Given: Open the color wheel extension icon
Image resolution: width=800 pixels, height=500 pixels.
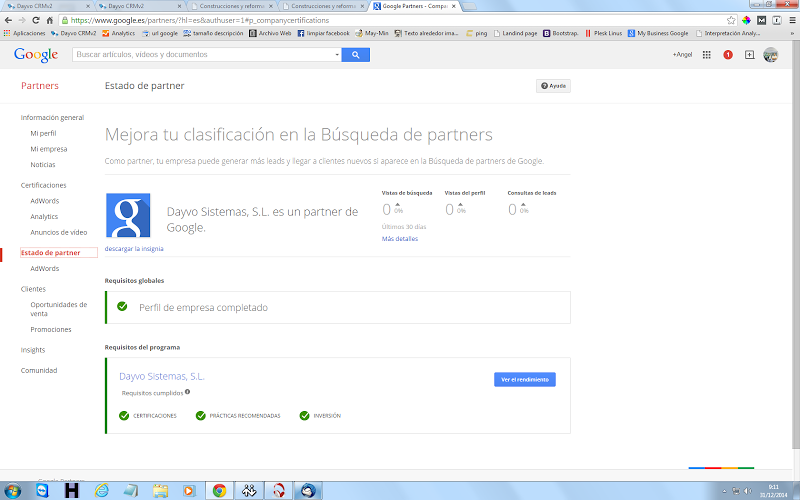Looking at the screenshot, I should point(746,20).
